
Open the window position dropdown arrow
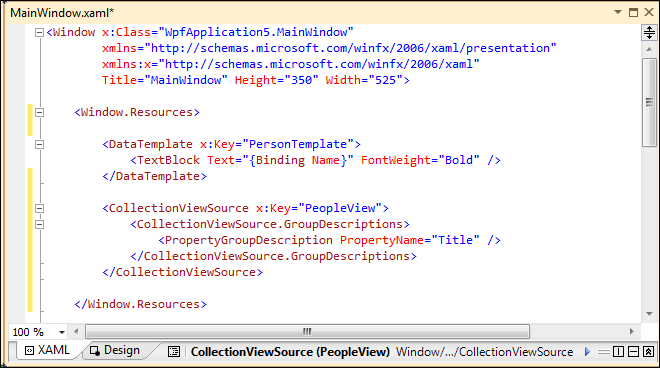pyautogui.click(x=618, y=12)
